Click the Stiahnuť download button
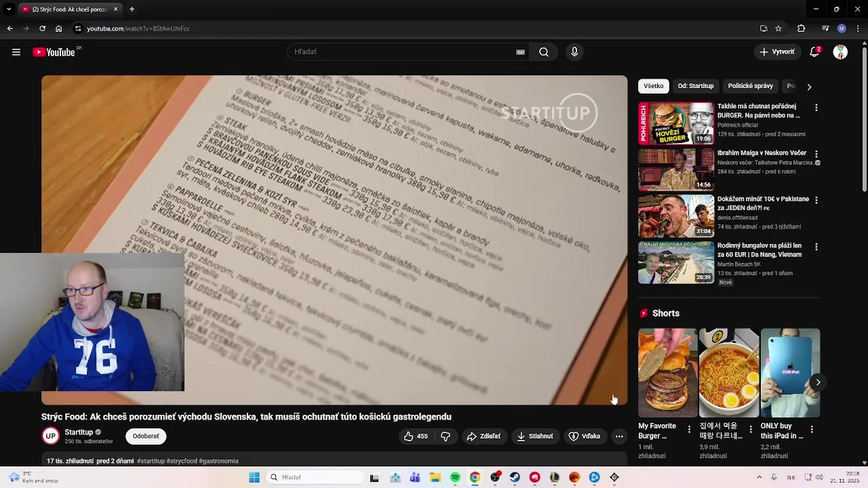 [535, 436]
